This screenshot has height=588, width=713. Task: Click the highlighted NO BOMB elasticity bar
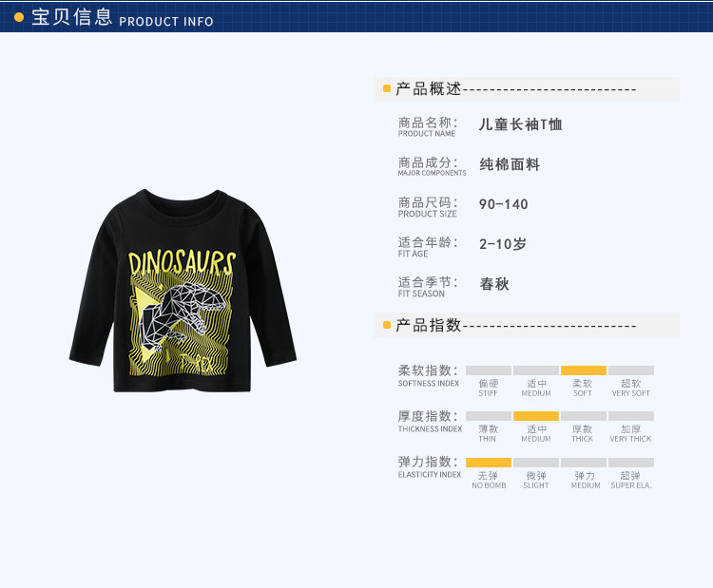point(489,463)
